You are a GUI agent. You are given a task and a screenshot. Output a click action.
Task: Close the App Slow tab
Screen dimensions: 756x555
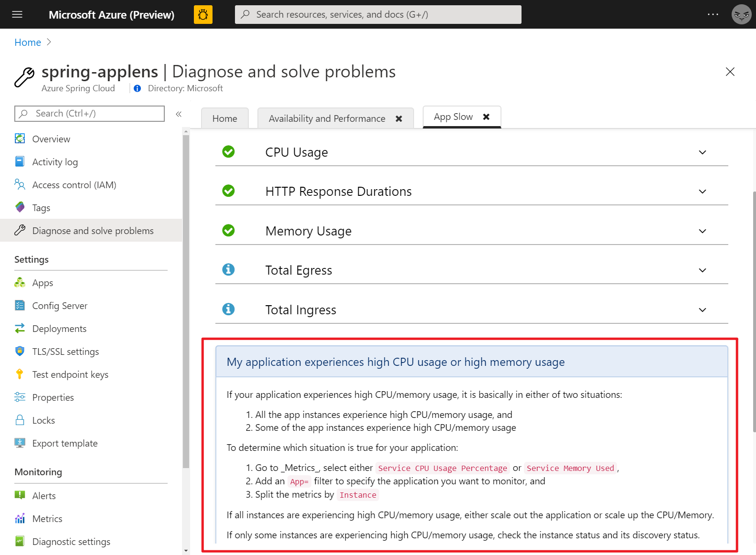(x=486, y=117)
